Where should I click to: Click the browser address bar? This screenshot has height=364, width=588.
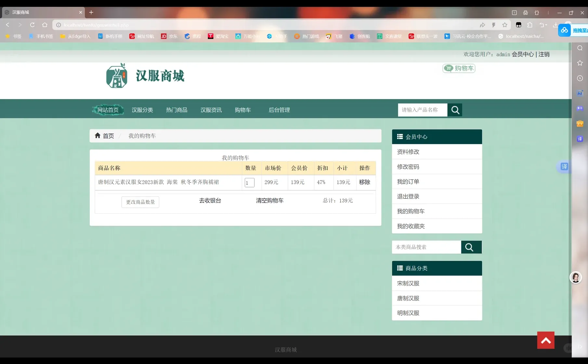pos(267,25)
